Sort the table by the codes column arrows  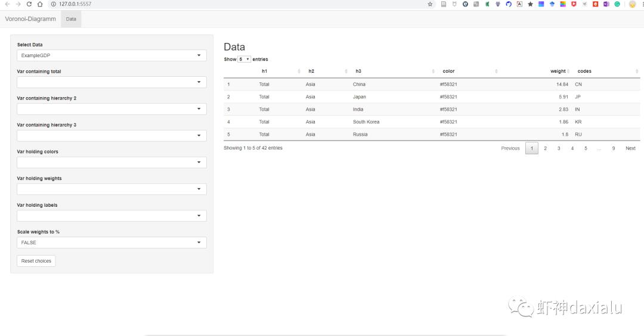click(x=637, y=71)
